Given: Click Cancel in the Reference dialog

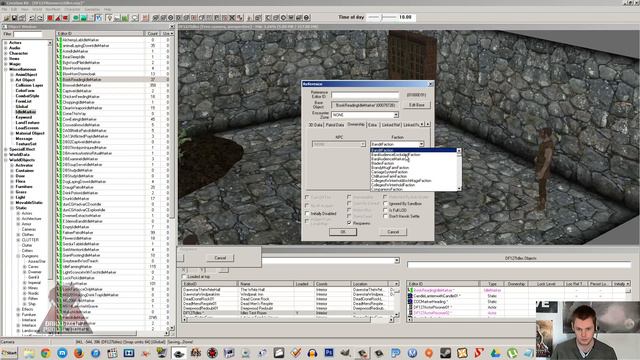Looking at the screenshot, I should 393,232.
